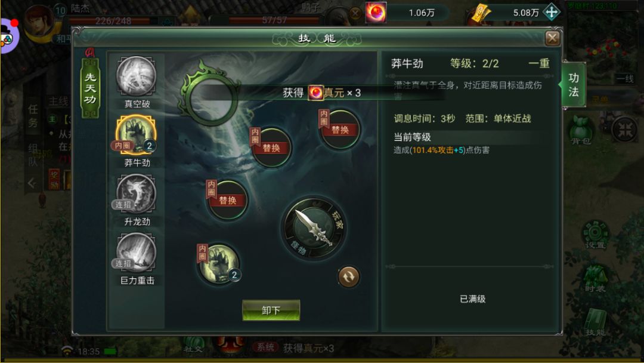Click the plus icon next to 5.08万

point(551,13)
